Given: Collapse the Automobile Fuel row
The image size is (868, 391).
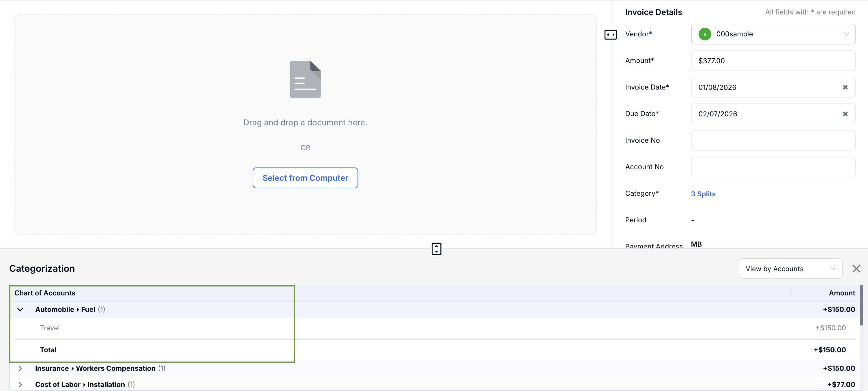Looking at the screenshot, I should pos(20,310).
